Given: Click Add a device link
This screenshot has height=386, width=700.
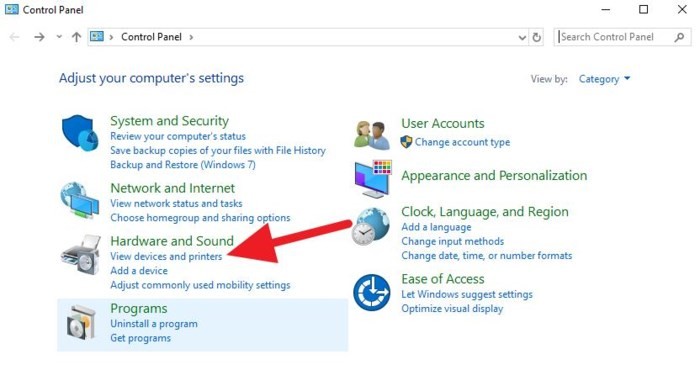Looking at the screenshot, I should click(x=139, y=271).
